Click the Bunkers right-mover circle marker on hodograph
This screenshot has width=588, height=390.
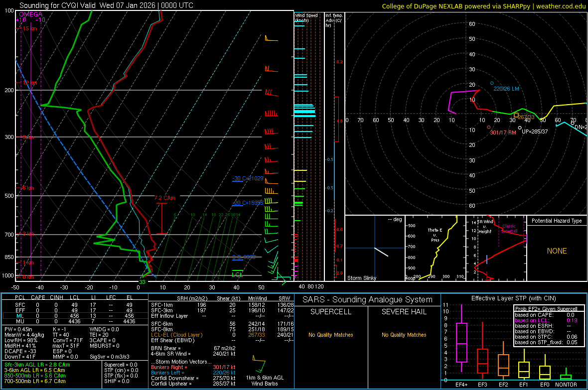tap(489, 128)
